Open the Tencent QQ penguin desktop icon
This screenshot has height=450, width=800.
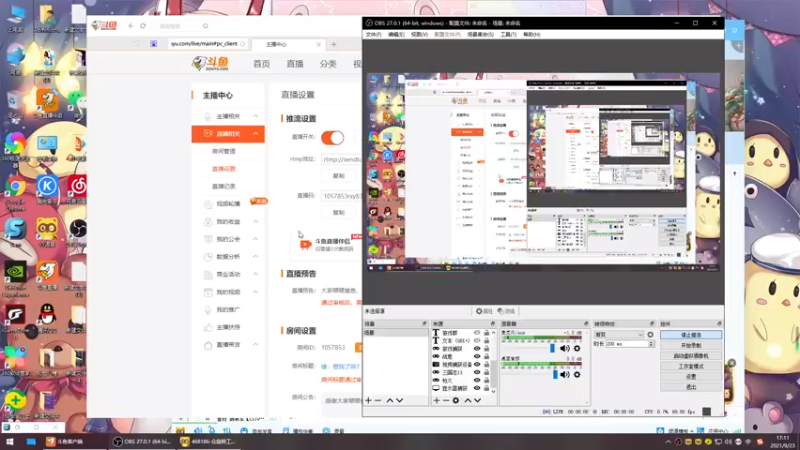(x=47, y=318)
